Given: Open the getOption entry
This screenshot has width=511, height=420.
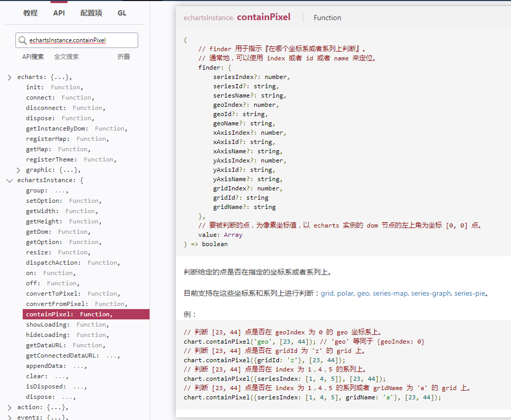Looking at the screenshot, I should (x=63, y=243).
